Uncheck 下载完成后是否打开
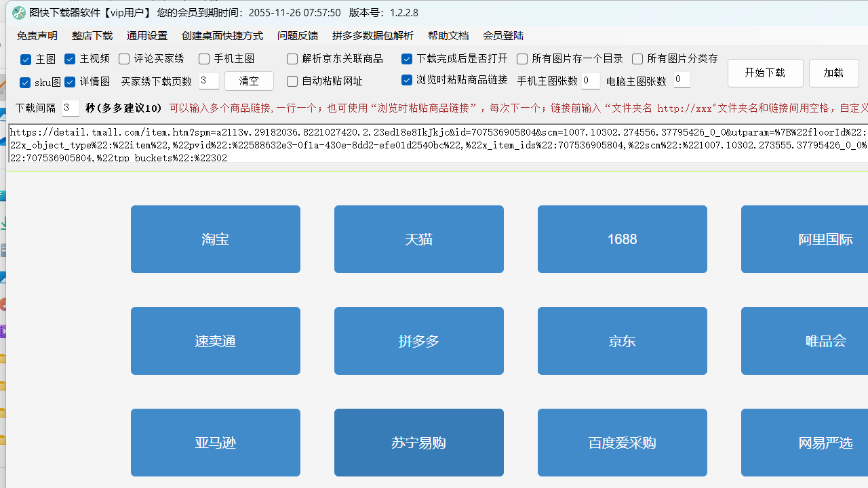Image resolution: width=868 pixels, height=488 pixels. (x=407, y=59)
